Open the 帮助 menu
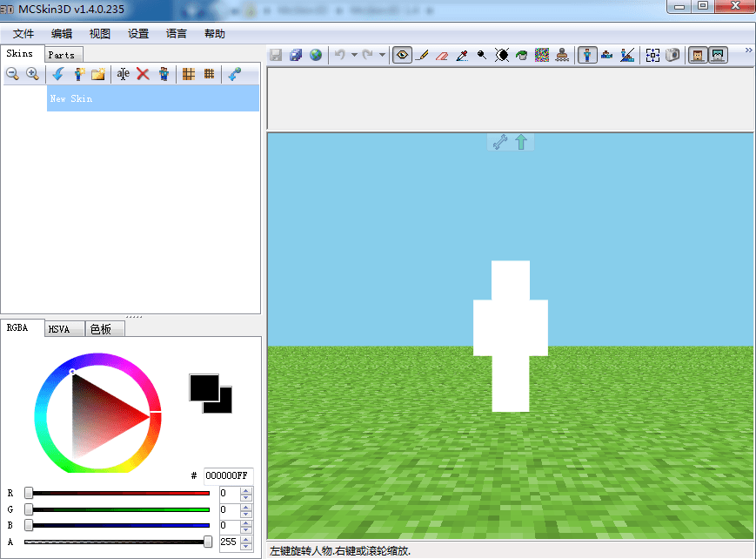The height and width of the screenshot is (559, 756). point(215,34)
